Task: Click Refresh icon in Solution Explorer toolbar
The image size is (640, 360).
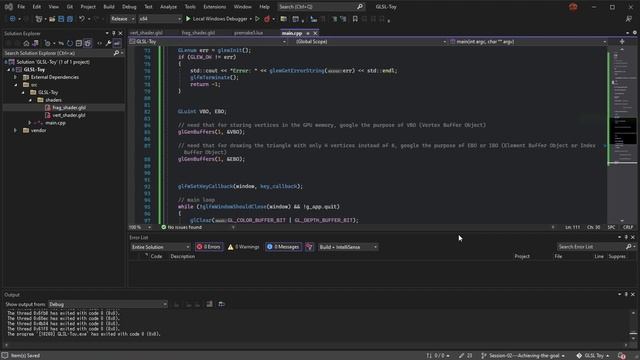Action: [x=70, y=43]
